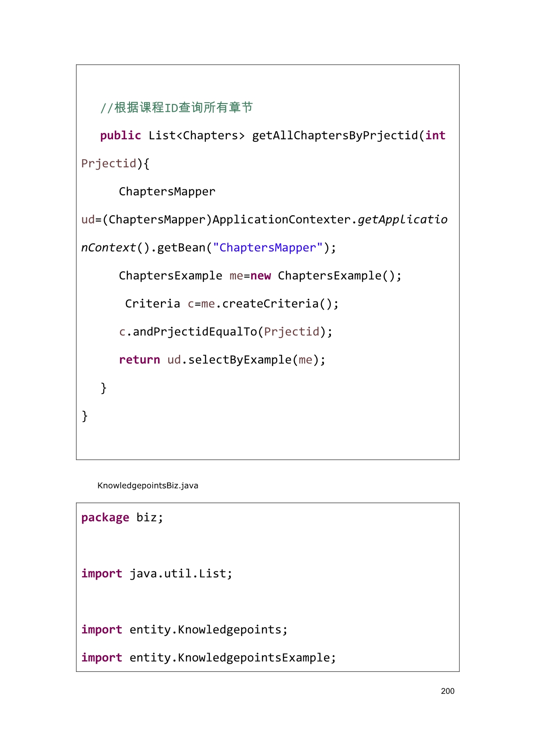Screen dimensions: 535x756
Task: Click the 'public' keyword in the method signature
Action: 120,135
